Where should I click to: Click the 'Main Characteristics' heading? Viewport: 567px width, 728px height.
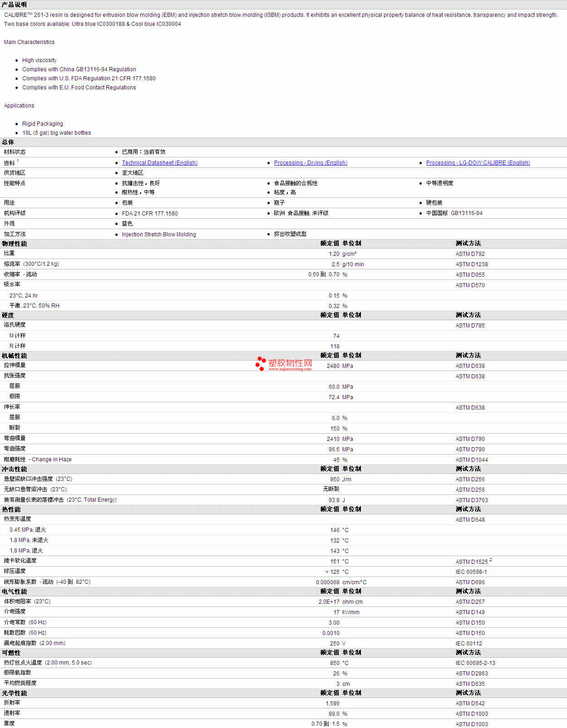coord(30,42)
